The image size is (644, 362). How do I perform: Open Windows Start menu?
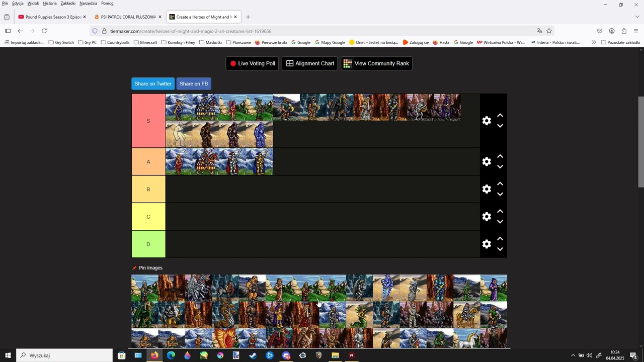pyautogui.click(x=8, y=355)
